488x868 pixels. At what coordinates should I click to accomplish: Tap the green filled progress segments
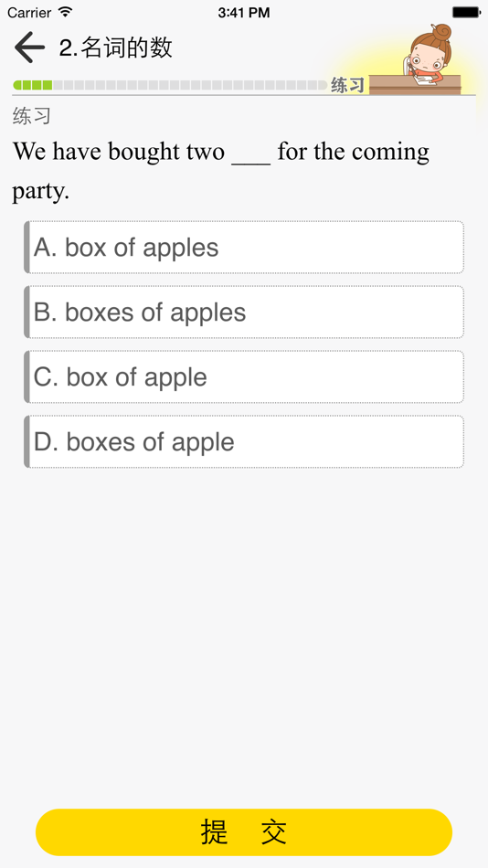pyautogui.click(x=33, y=85)
